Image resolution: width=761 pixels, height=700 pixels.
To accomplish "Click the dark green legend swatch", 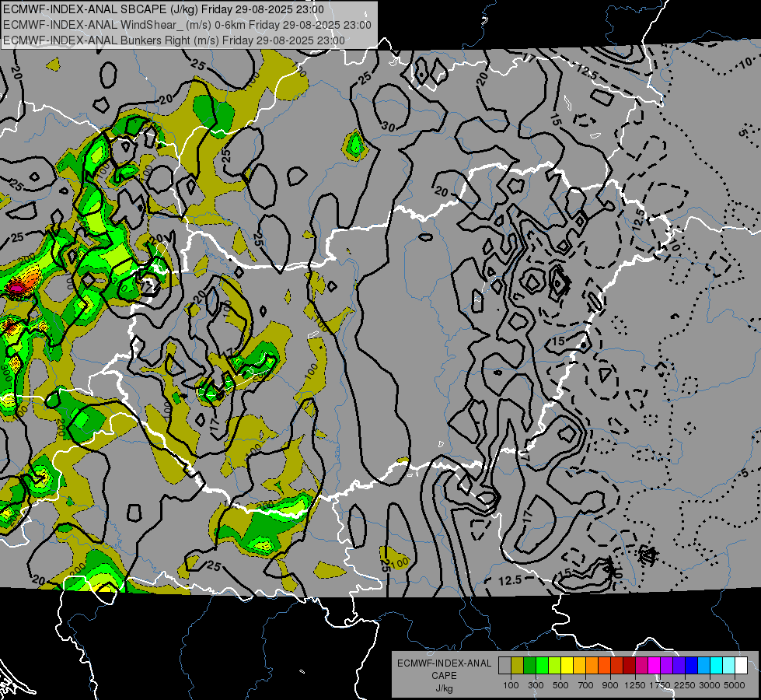I will point(529,665).
